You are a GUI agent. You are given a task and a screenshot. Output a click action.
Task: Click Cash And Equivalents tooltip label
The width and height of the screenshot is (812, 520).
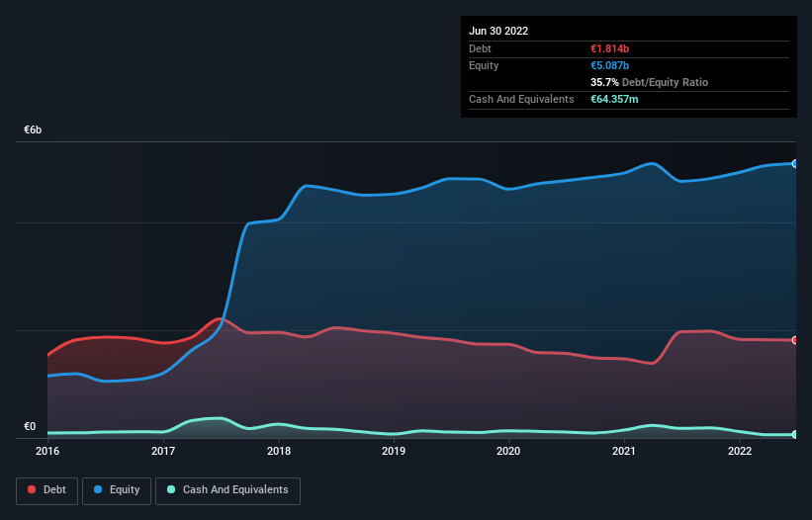click(x=521, y=99)
